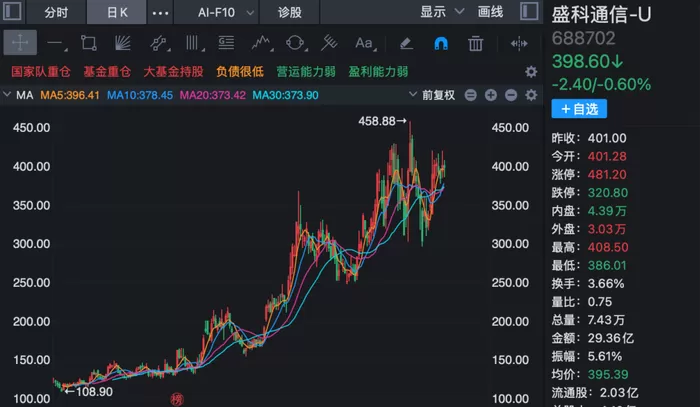Screen dimensions: 700x407
Task: Switch to the 分时 tab
Action: click(56, 12)
